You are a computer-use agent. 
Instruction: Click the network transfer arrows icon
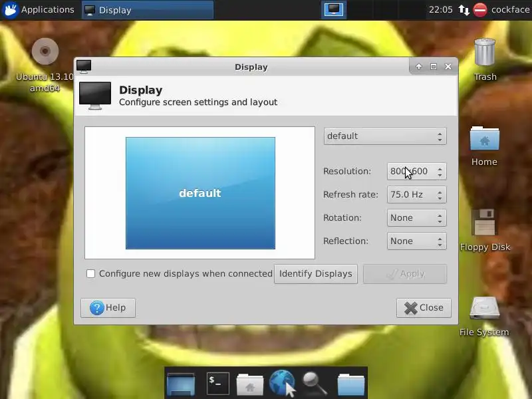tap(464, 10)
